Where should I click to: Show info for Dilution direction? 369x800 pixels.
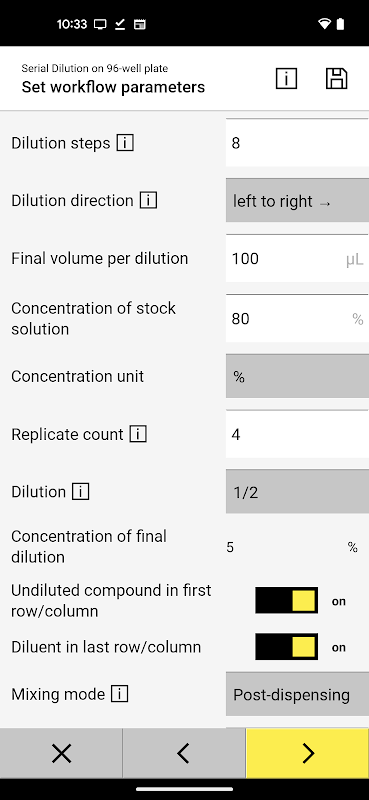[x=149, y=201]
